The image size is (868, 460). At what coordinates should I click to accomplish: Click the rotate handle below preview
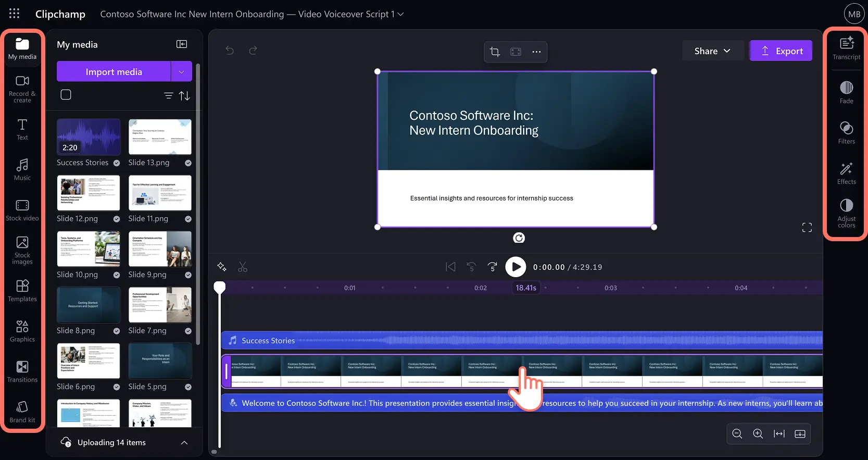tap(519, 238)
